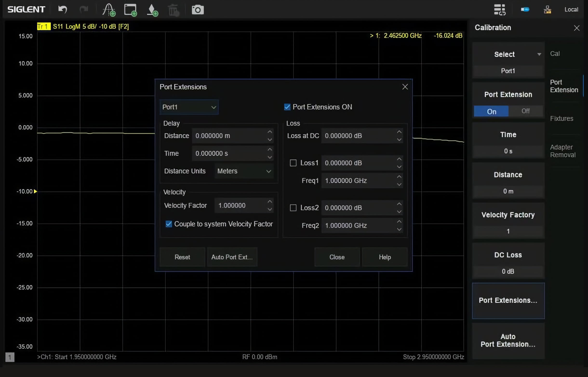This screenshot has height=377, width=588.
Task: Click the Reset button
Action: coord(182,257)
